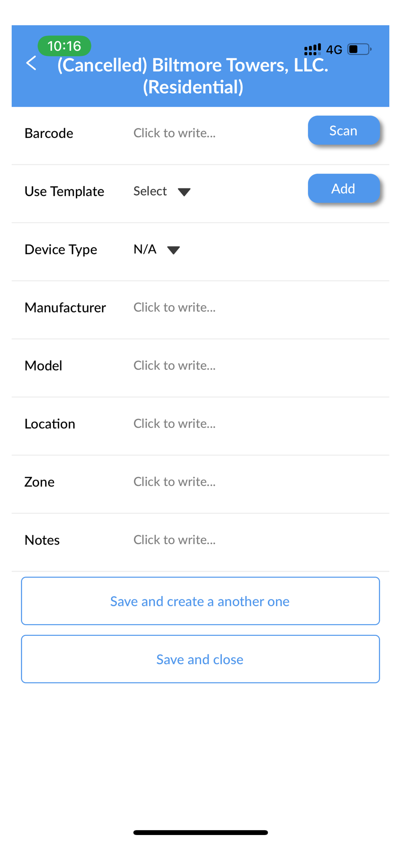Image resolution: width=401 pixels, height=868 pixels.
Task: Click Save and create a another one
Action: point(200,601)
